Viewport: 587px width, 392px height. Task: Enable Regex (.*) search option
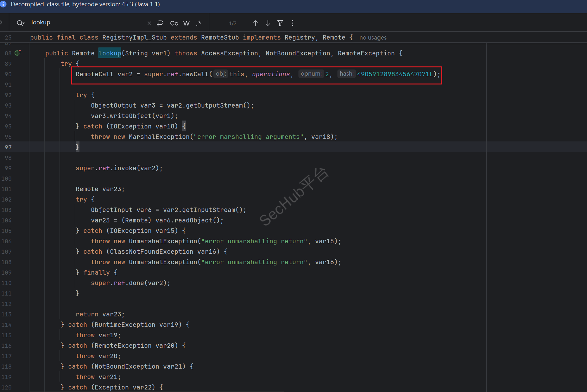click(199, 23)
